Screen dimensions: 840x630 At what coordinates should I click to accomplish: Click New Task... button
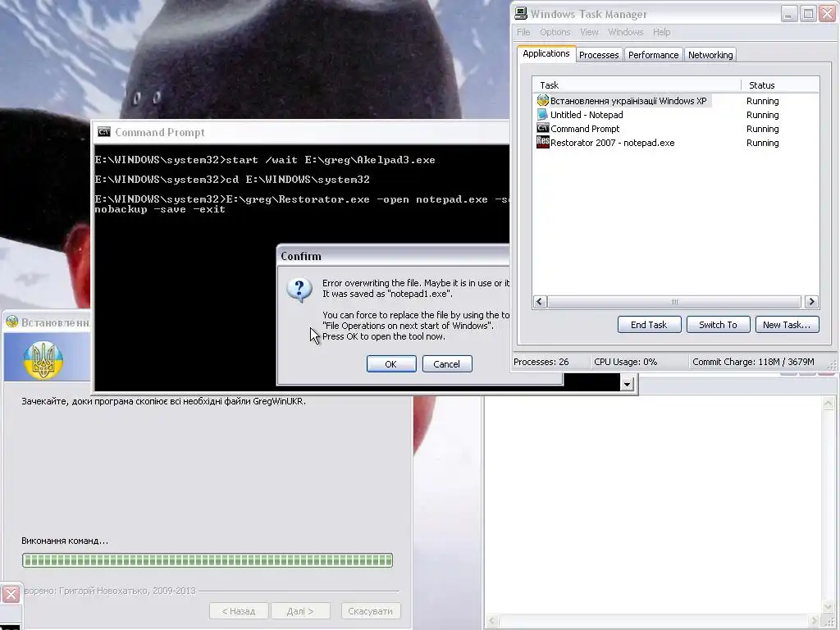pos(787,325)
